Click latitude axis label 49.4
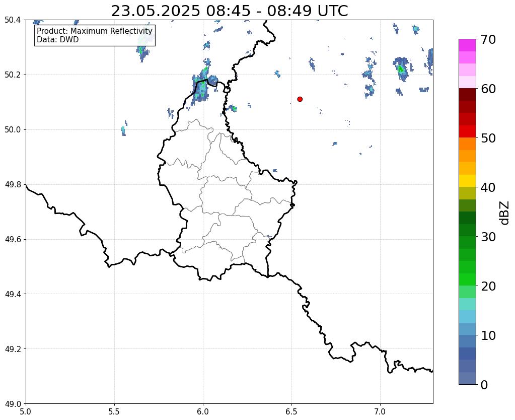The width and height of the screenshot is (515, 420). click(13, 294)
